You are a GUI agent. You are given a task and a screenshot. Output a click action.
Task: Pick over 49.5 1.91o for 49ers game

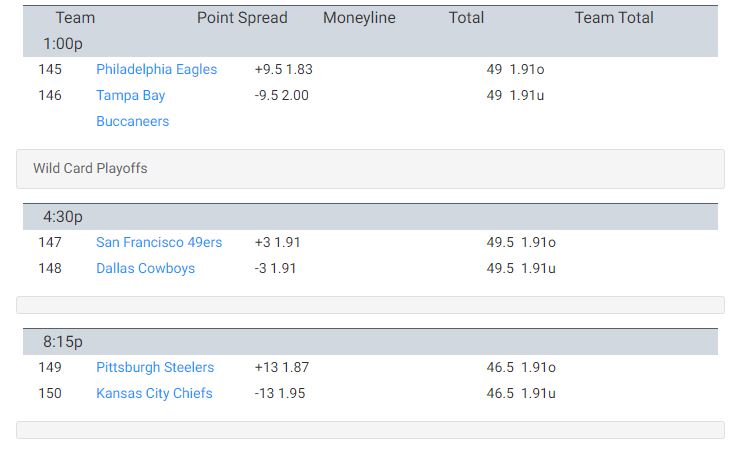(x=521, y=243)
